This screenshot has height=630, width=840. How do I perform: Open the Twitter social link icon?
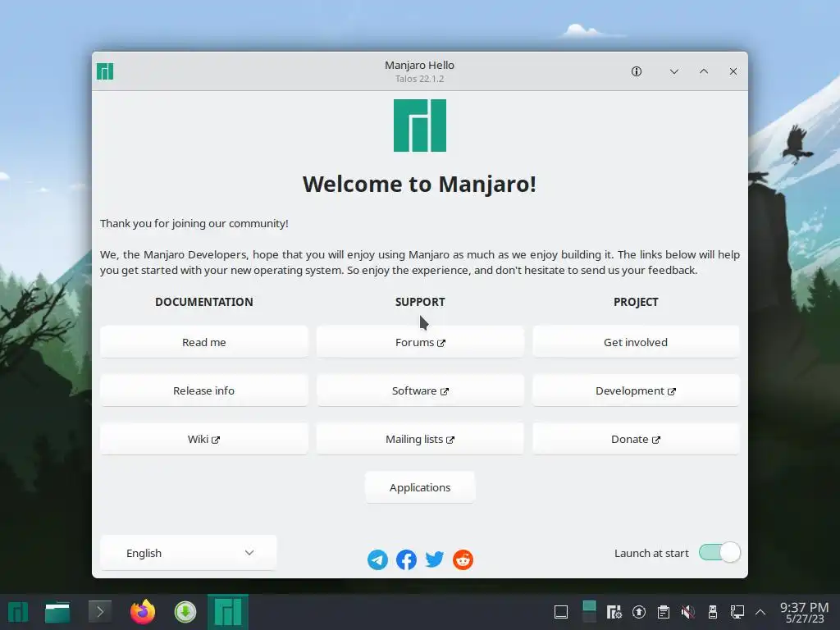pos(435,559)
